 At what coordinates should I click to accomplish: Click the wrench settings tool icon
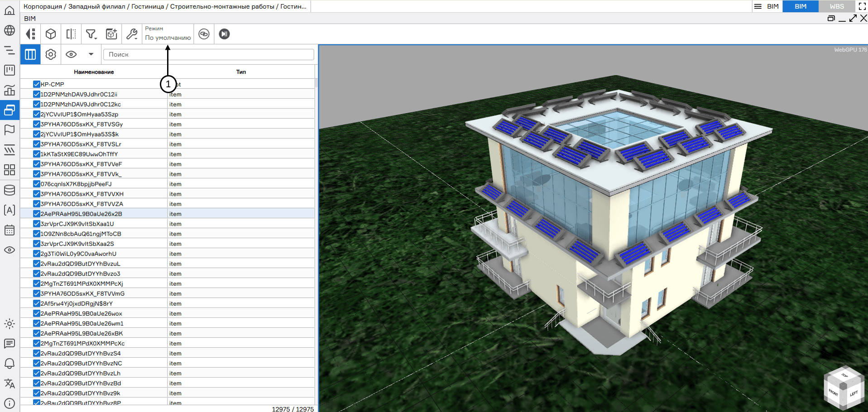pos(132,34)
